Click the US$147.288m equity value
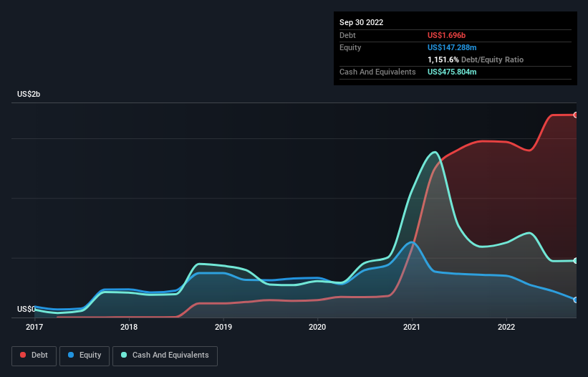 pos(452,47)
